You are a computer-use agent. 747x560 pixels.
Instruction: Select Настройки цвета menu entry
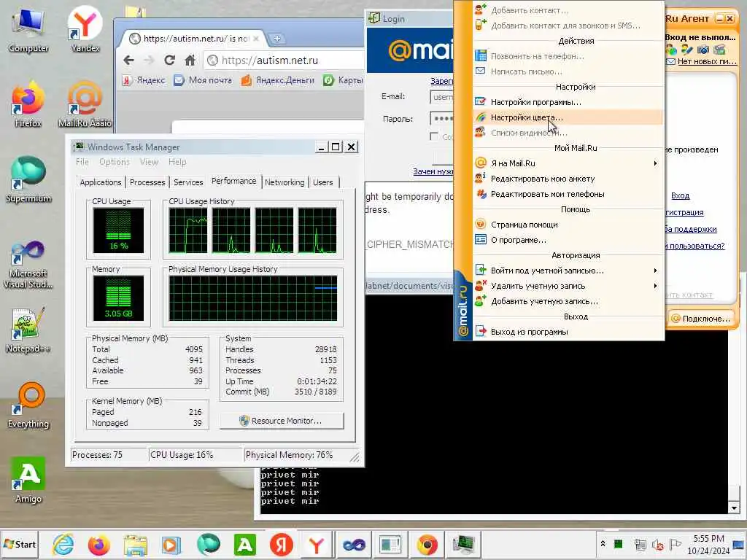click(x=568, y=117)
